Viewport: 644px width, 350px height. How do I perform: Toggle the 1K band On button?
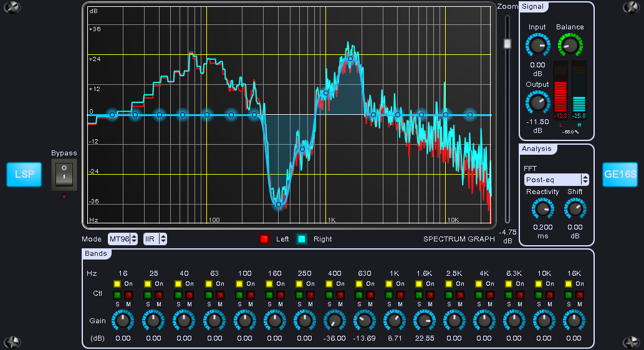click(389, 284)
